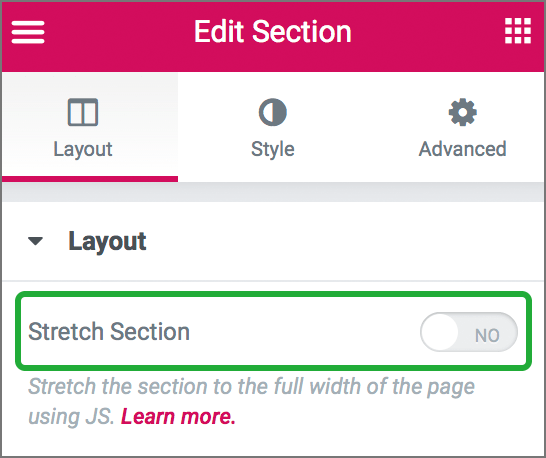Click the stretch section description text
The width and height of the screenshot is (546, 458).
coord(251,401)
